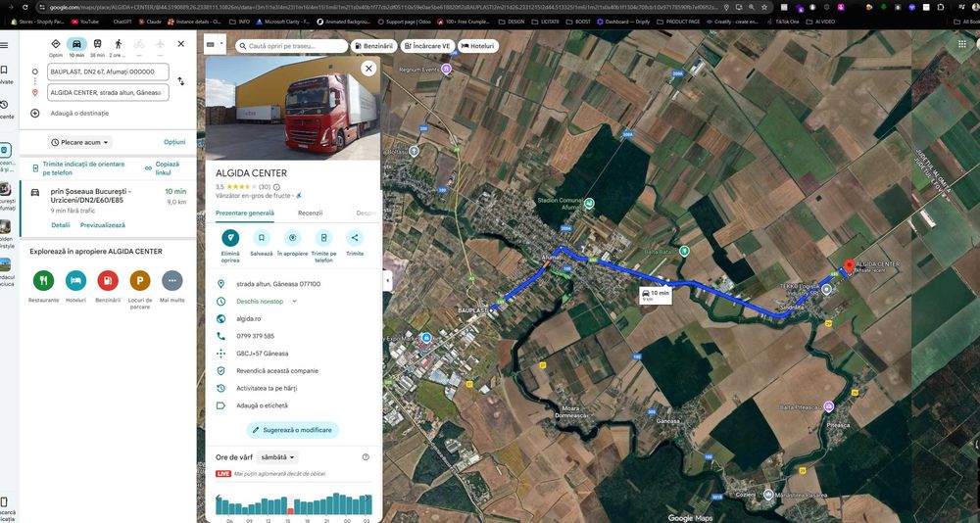Swap start and destination with the reverse arrows

tap(180, 81)
